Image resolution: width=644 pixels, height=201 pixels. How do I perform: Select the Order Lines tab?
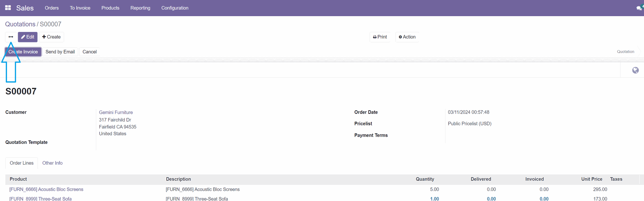[x=21, y=163]
